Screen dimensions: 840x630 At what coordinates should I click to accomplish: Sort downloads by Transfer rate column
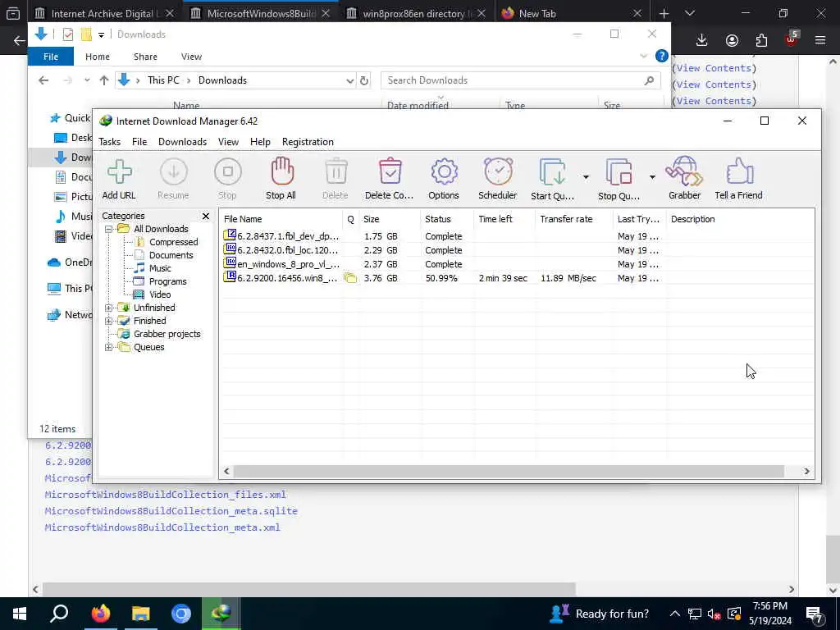(573, 219)
